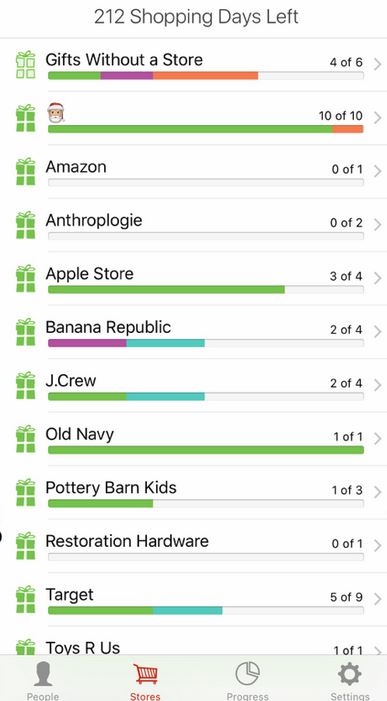The height and width of the screenshot is (701, 387).
Task: Expand the Old Navy row chevron
Action: (x=378, y=438)
